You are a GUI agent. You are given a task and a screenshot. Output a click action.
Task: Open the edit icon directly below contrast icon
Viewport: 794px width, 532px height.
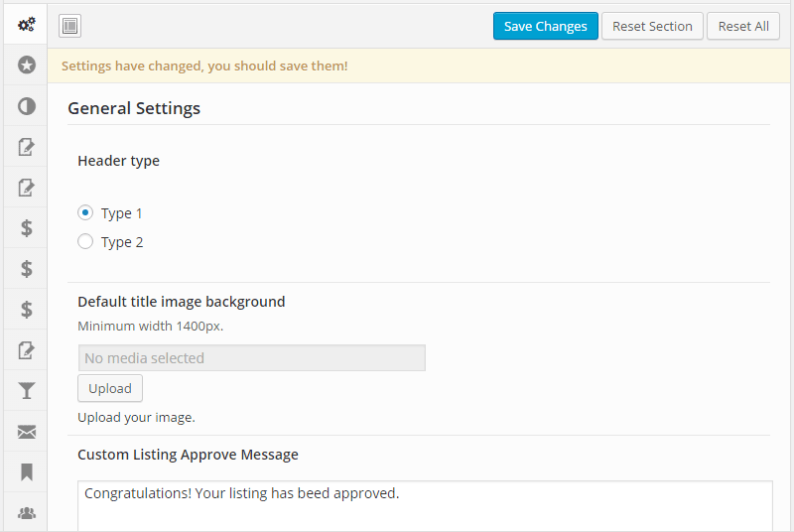coord(26,147)
